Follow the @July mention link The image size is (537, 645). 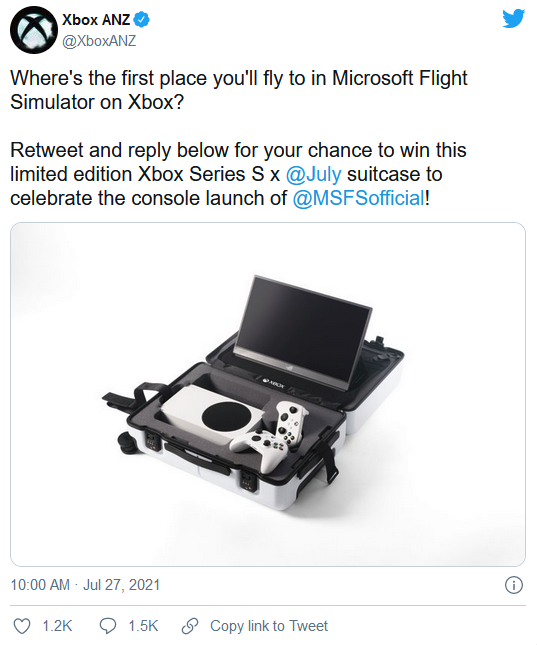click(x=314, y=174)
